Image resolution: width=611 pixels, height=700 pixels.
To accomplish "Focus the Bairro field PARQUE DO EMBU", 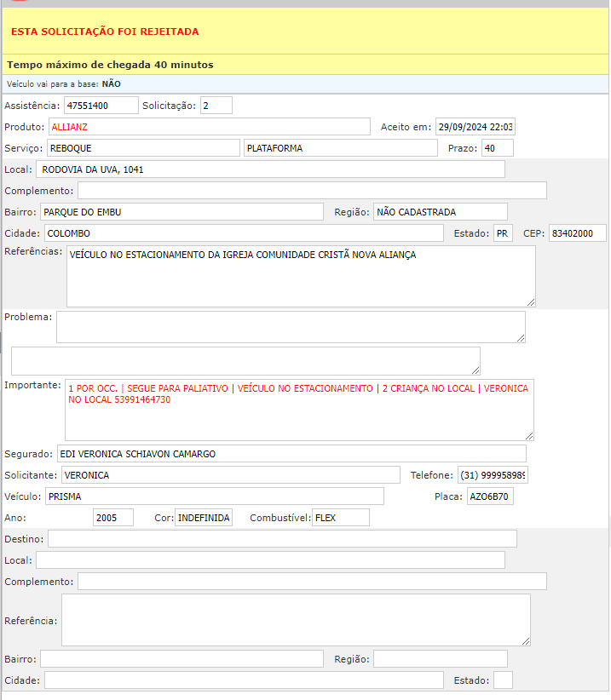I will tap(182, 212).
